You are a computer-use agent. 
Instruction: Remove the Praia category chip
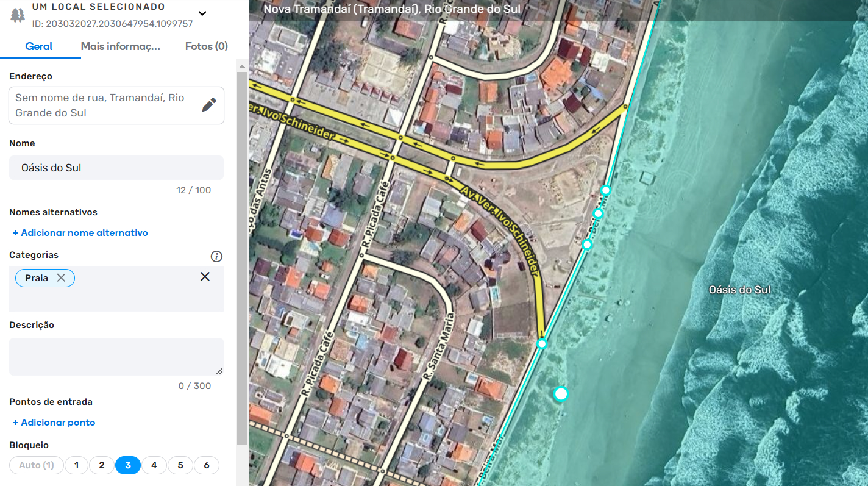(61, 278)
